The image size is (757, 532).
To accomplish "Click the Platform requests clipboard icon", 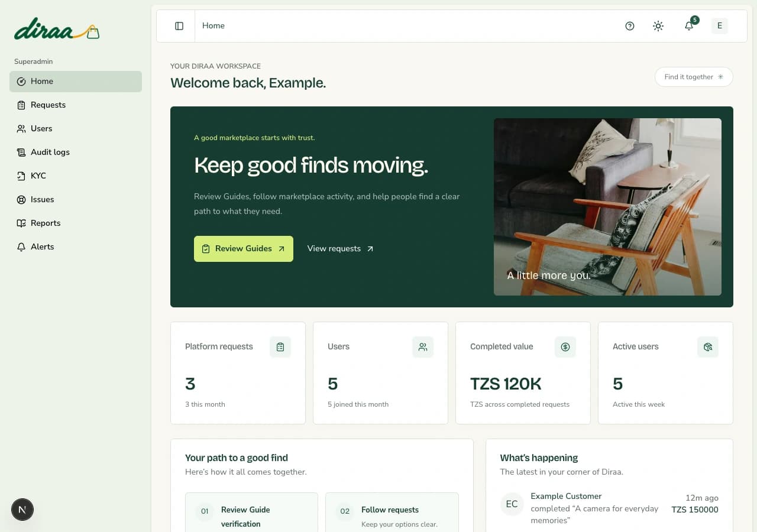I will 280,347.
